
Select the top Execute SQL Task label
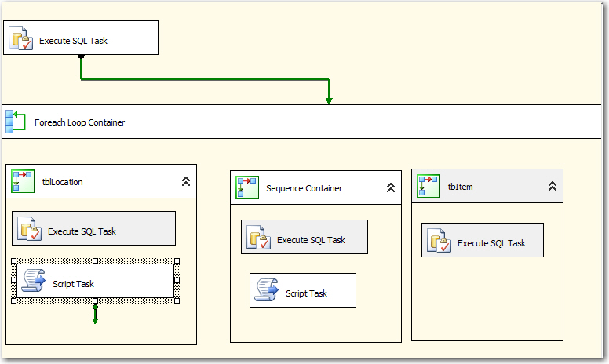point(73,41)
